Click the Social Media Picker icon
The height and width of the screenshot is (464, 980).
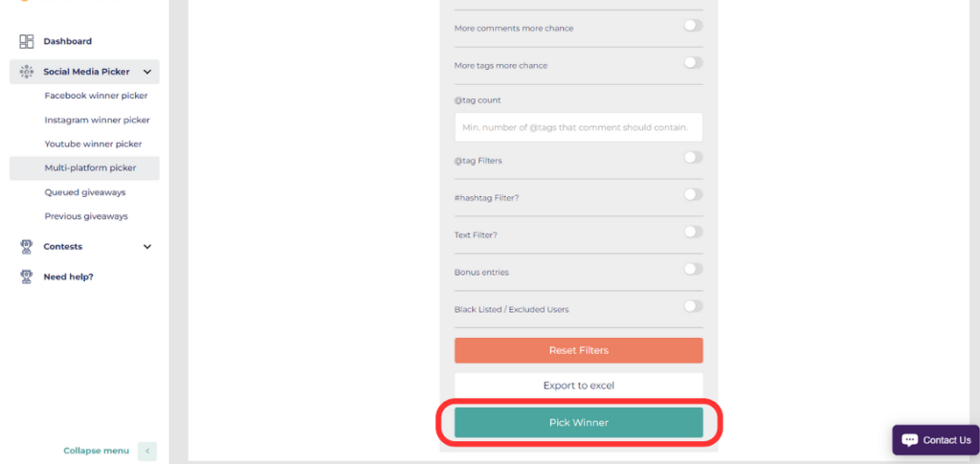27,72
